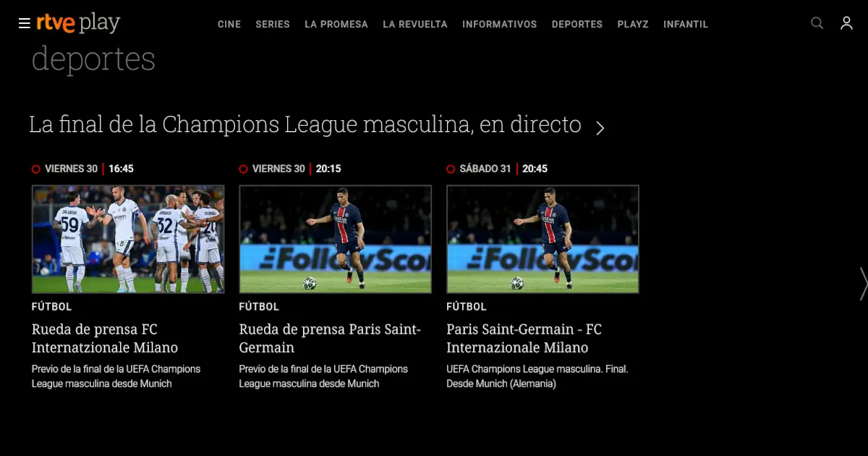Open the search magnifier icon
The image size is (868, 456).
pos(817,23)
